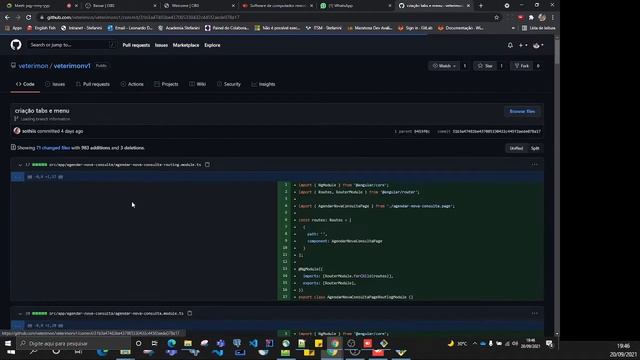Open the 71 changed files link
640x360 pixels.
click(53, 148)
